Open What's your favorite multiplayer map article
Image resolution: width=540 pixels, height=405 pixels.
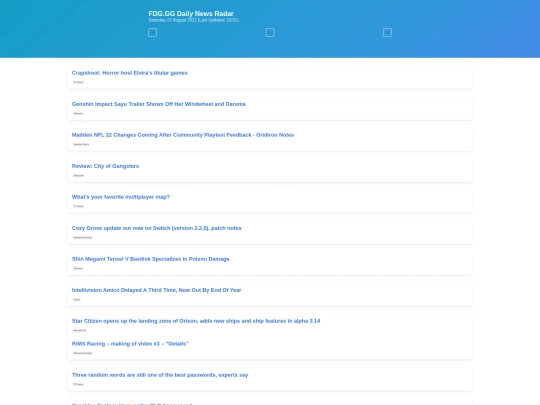[x=121, y=197]
